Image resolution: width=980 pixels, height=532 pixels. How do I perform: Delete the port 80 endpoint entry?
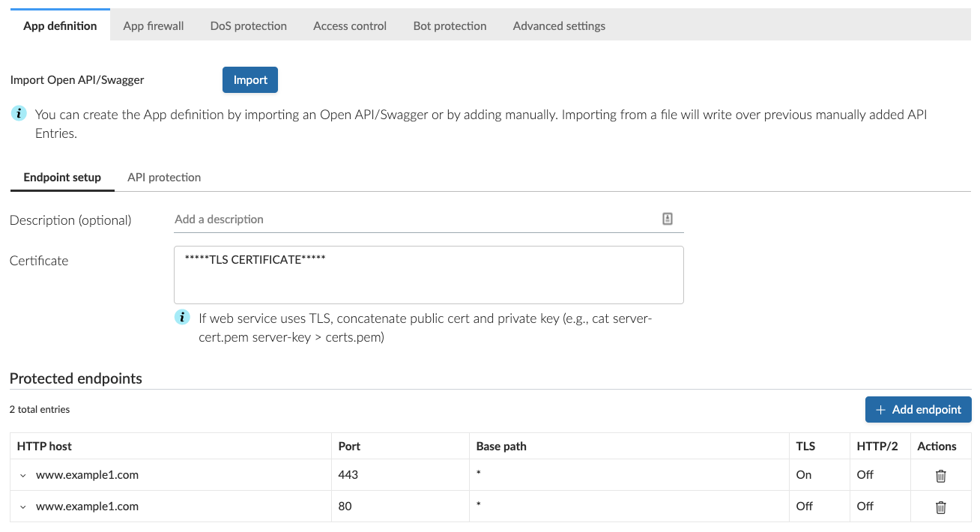pos(941,507)
